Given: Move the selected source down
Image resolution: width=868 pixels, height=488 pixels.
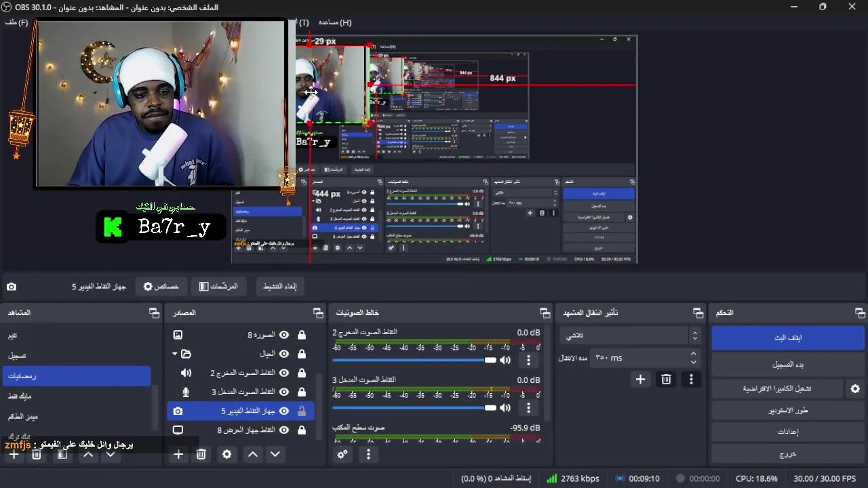Looking at the screenshot, I should point(275,454).
